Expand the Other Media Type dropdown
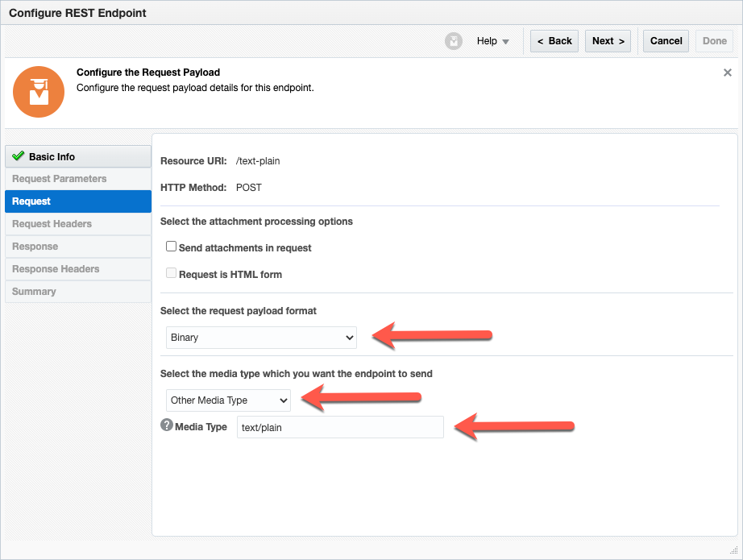 point(228,400)
